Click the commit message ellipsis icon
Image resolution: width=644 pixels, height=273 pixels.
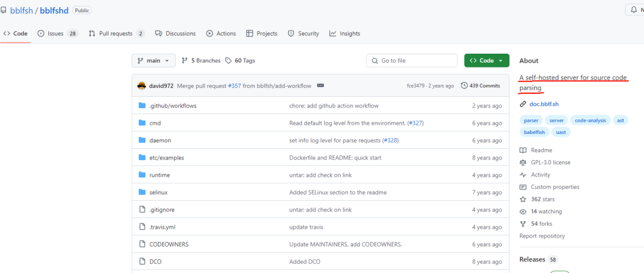(x=320, y=86)
